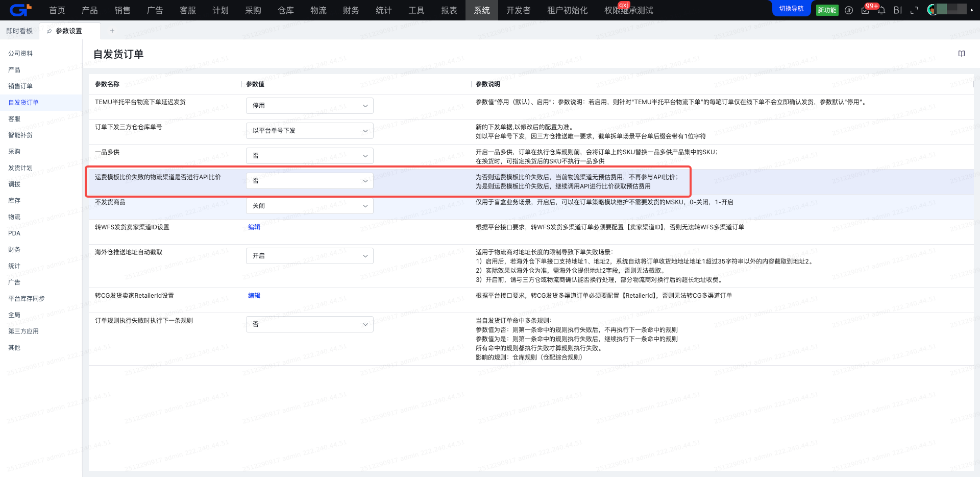Open the TEMU半托平台物流下单延迟发货 dropdown
The height and width of the screenshot is (477, 980).
(x=310, y=106)
